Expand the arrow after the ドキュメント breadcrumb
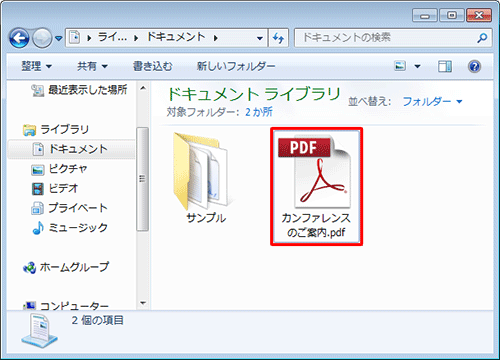Screen dimensions: 500x360 [216, 38]
